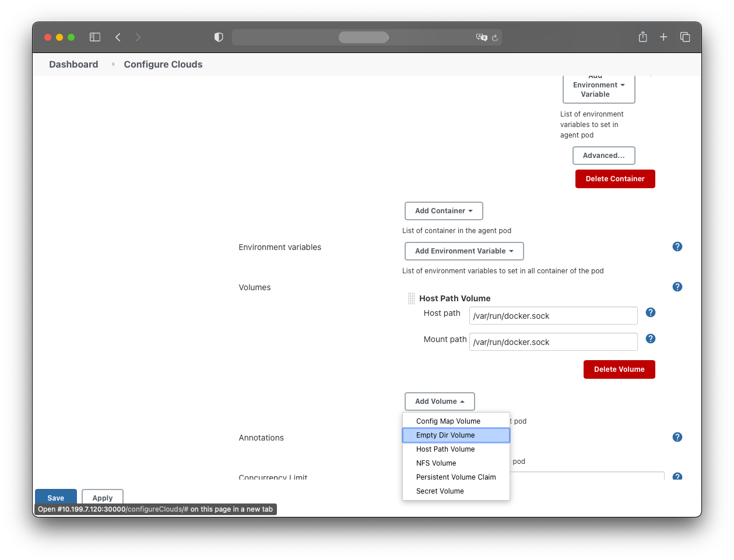
Task: Click help icon beside Mount path field
Action: (x=651, y=339)
